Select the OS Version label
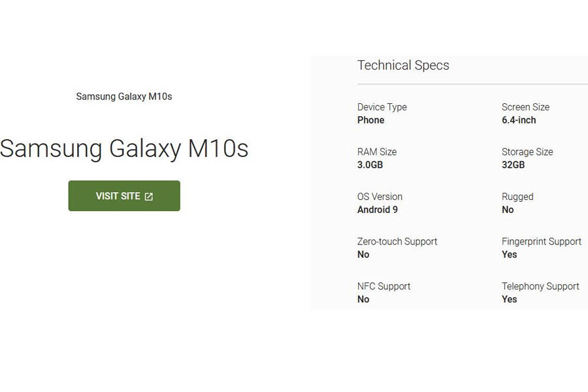 [380, 197]
